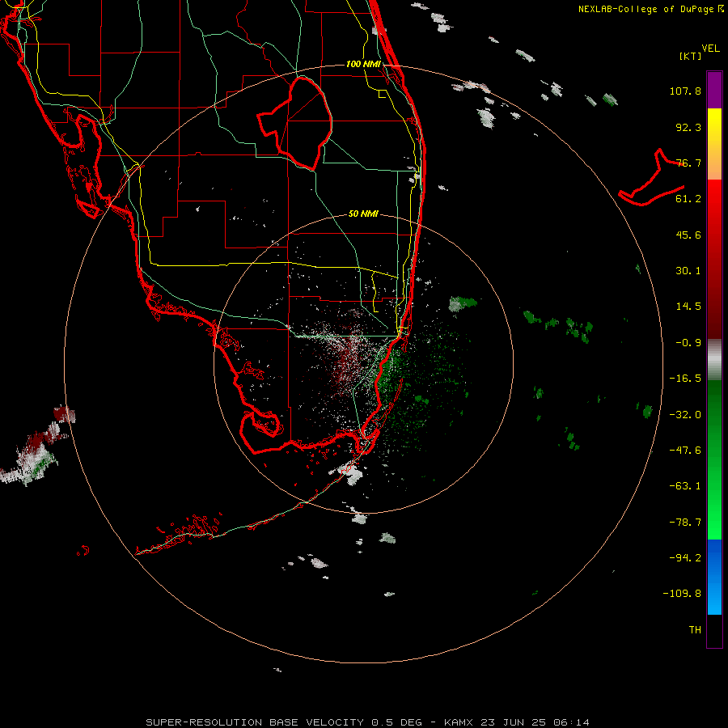
Task: Pick the yellow segment of the velocity bar
Action: click(x=714, y=143)
